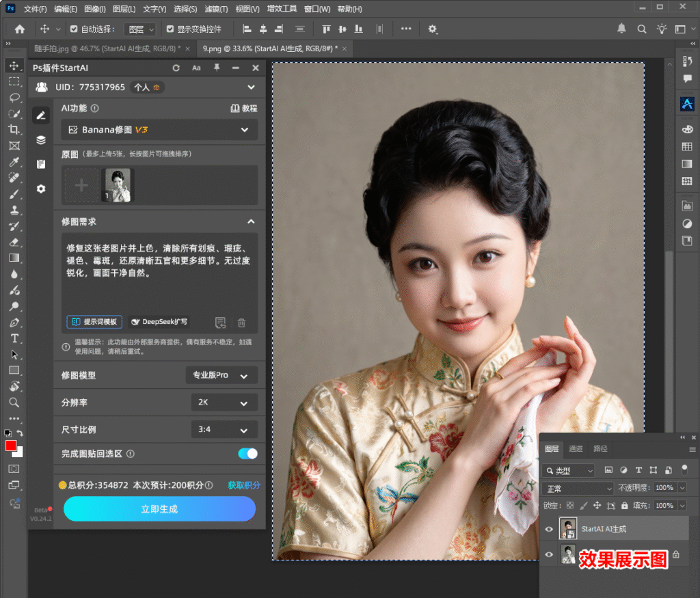Viewport: 700px width, 598px height.
Task: Click the 获取积分 link
Action: [x=244, y=485]
